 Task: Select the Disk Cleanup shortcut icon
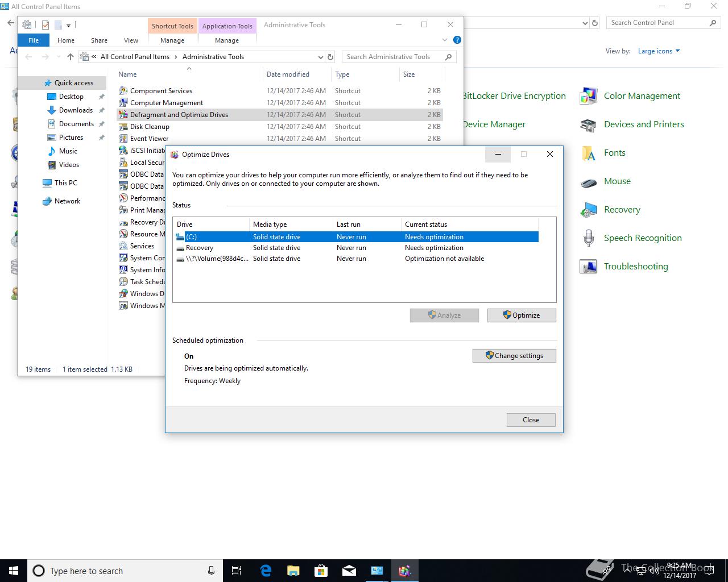pyautogui.click(x=123, y=127)
